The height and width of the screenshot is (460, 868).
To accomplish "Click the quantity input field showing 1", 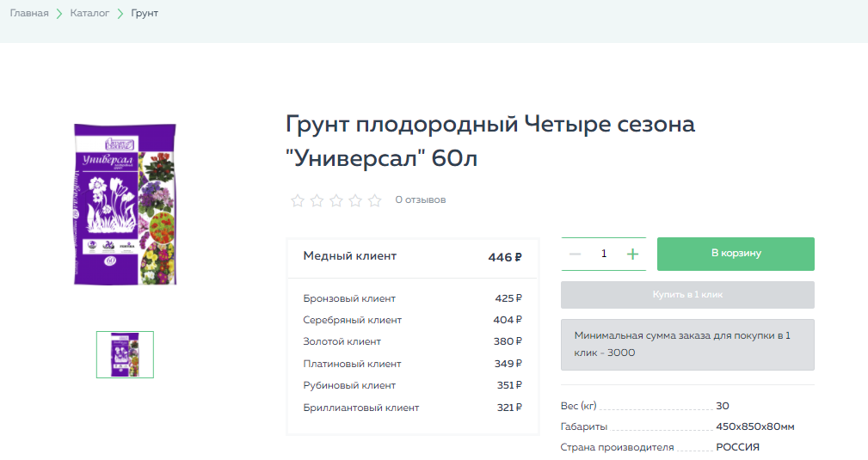I will tap(604, 254).
